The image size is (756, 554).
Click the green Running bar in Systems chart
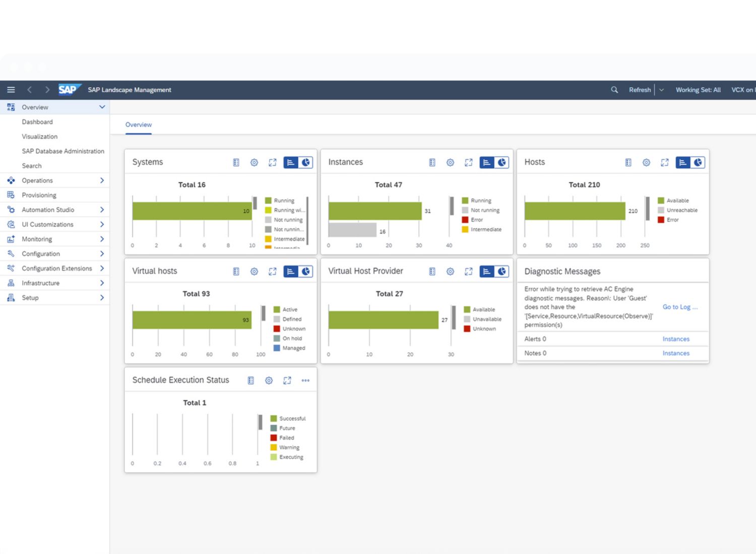(192, 211)
